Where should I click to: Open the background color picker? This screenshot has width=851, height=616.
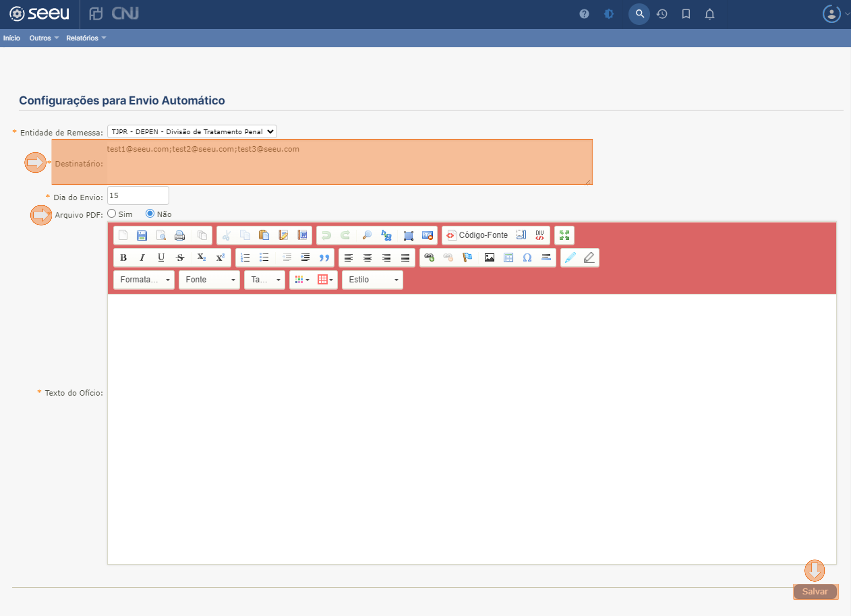325,280
